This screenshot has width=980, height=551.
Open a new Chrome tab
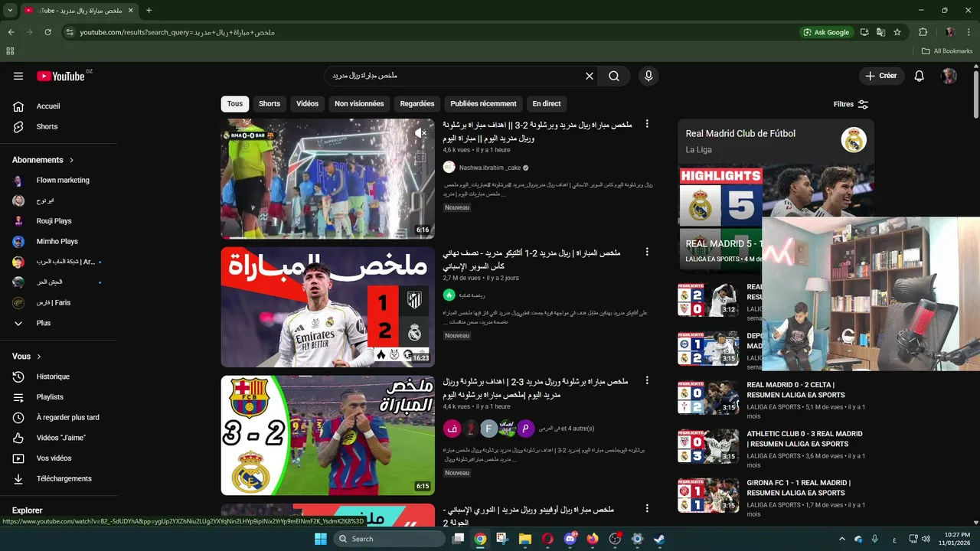pyautogui.click(x=149, y=10)
